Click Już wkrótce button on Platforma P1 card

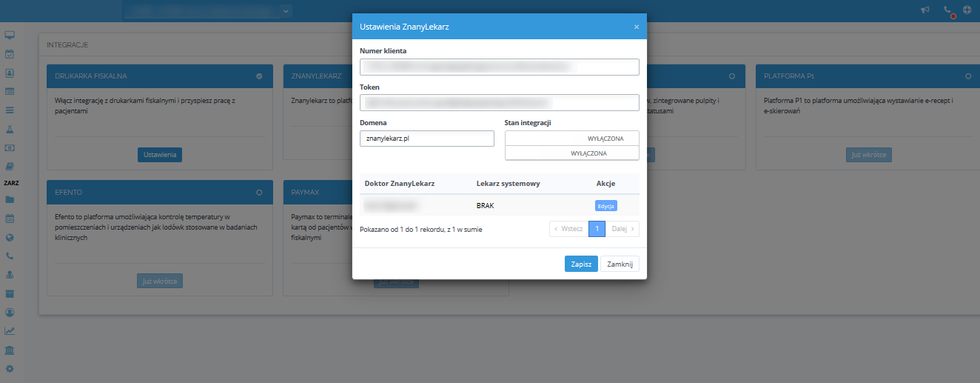coord(869,155)
